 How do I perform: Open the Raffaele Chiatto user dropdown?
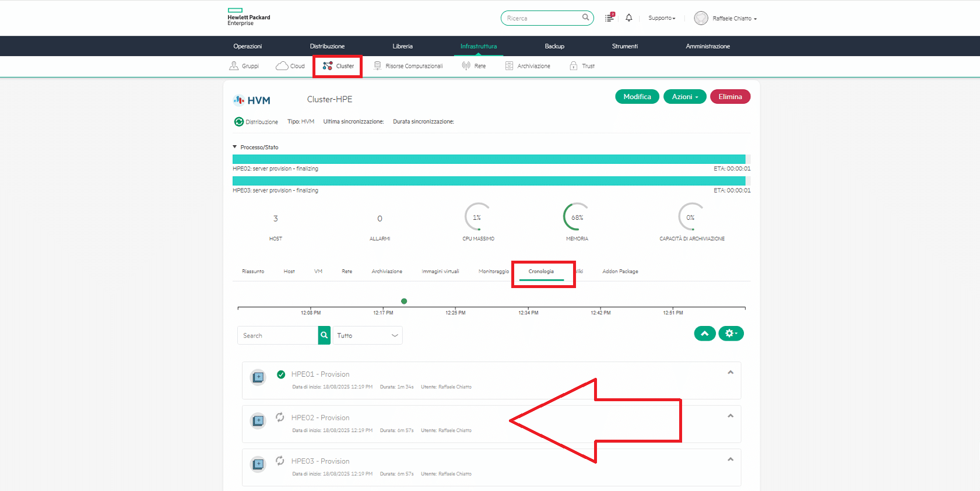click(x=735, y=19)
